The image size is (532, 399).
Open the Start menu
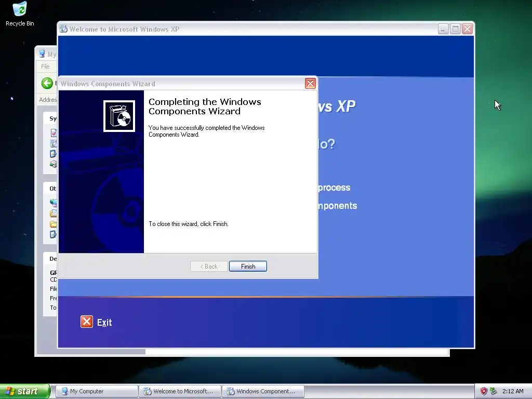coord(24,391)
